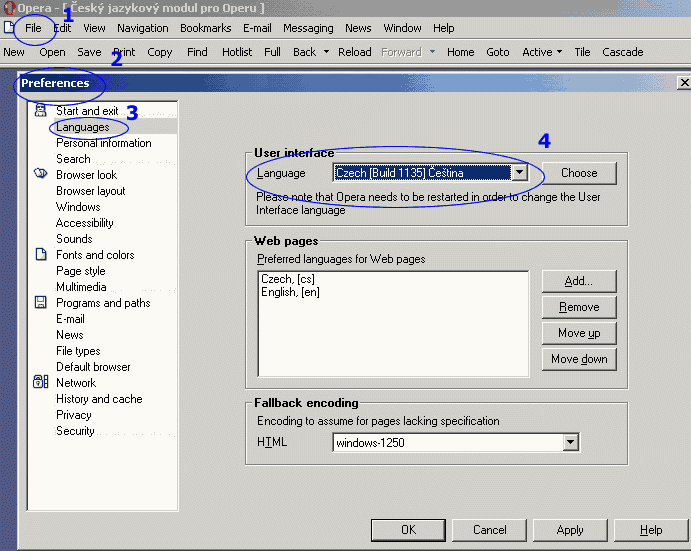Viewport: 691px width, 551px height.
Task: Open the User interface Language dropdown
Action: click(x=519, y=173)
